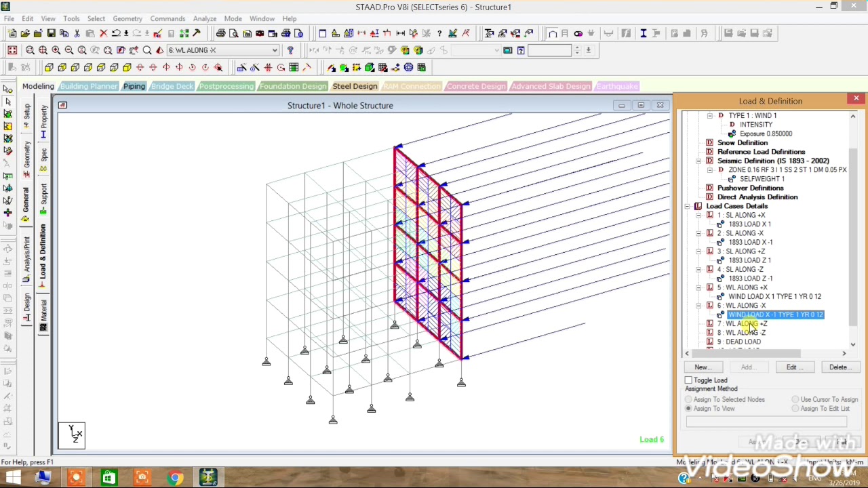Select the Assign To View radio button
The height and width of the screenshot is (488, 868).
(x=689, y=409)
